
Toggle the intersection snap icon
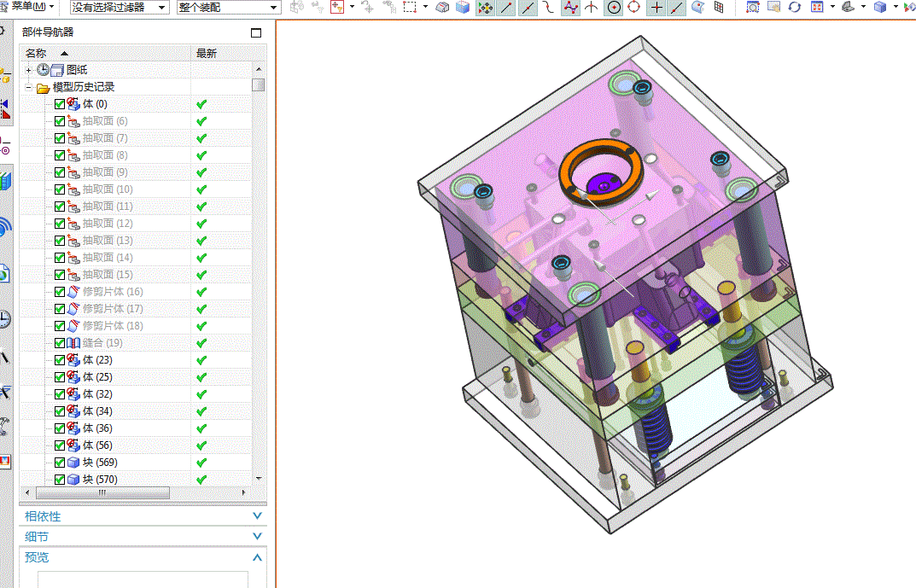tap(592, 8)
